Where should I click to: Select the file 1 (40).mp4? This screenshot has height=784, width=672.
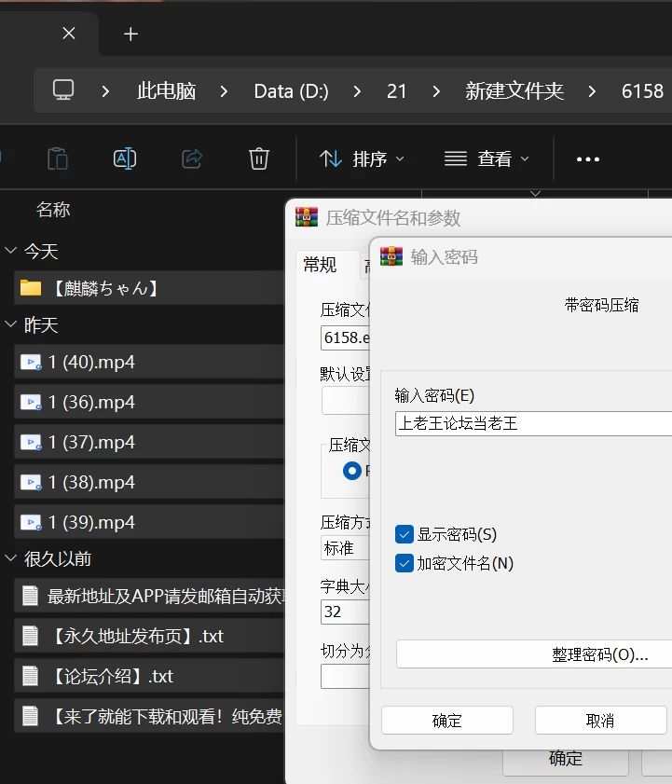click(x=149, y=362)
